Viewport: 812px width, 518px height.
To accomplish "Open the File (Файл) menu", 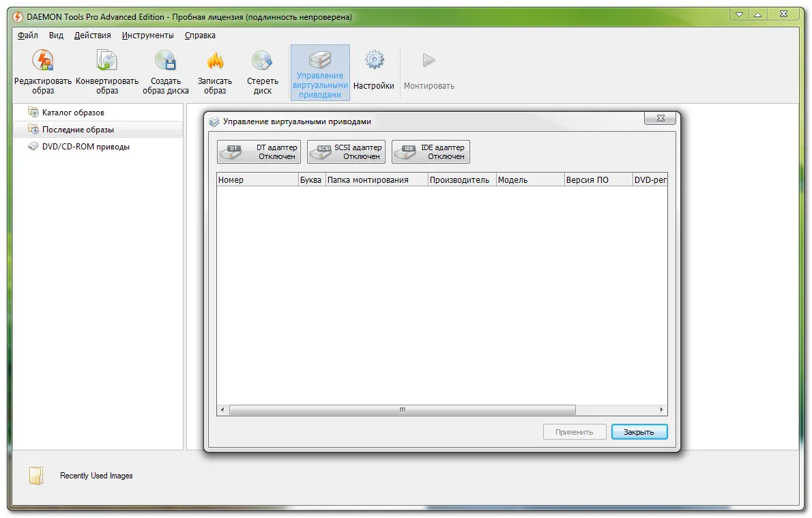I will pos(27,35).
